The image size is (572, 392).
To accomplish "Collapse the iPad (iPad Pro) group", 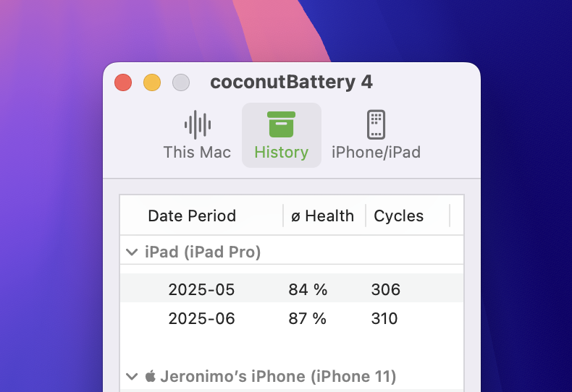I will point(132,252).
